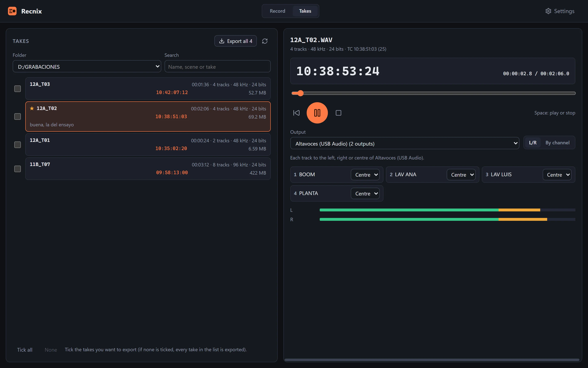Viewport: 588px width, 368px height.
Task: Click the None selection link
Action: pos(51,350)
